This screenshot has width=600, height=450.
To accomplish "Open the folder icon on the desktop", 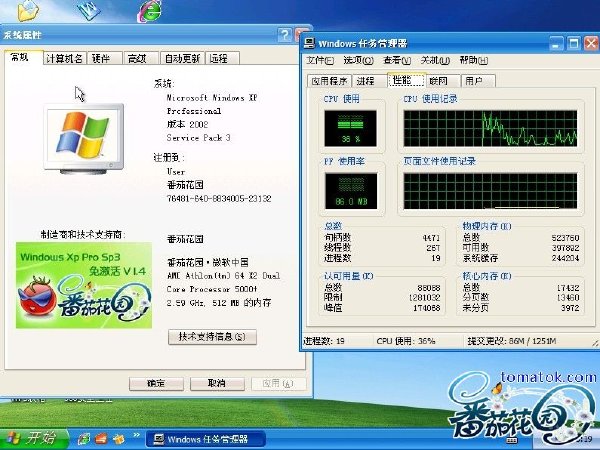I will (x=29, y=10).
